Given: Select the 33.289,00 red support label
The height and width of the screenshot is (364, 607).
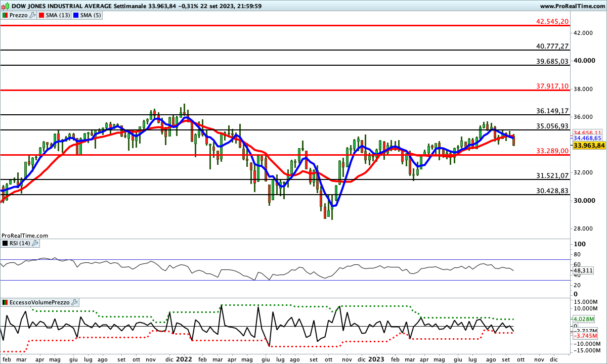Looking at the screenshot, I should click(552, 151).
